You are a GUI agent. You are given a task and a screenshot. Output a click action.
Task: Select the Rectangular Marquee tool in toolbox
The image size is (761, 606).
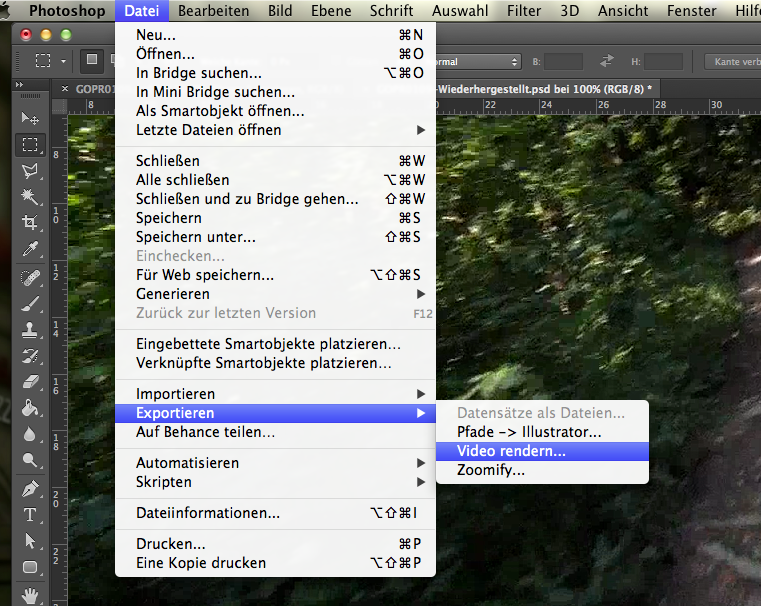(30, 145)
